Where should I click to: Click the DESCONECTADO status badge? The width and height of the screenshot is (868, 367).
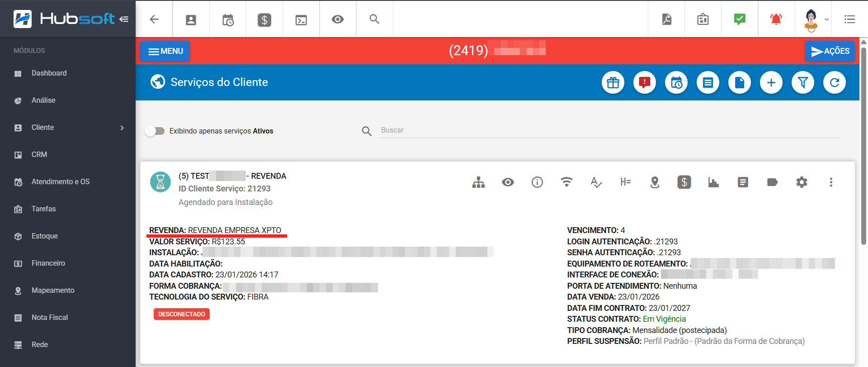[x=182, y=314]
